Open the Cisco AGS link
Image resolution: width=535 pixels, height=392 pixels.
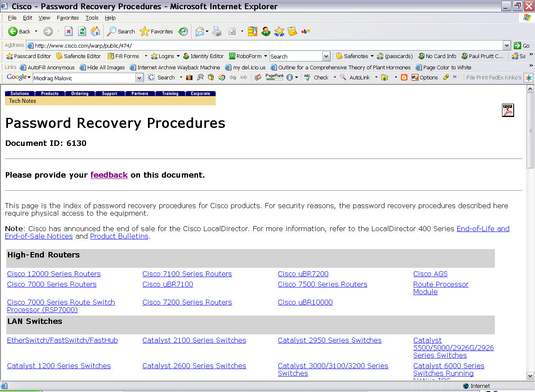431,274
